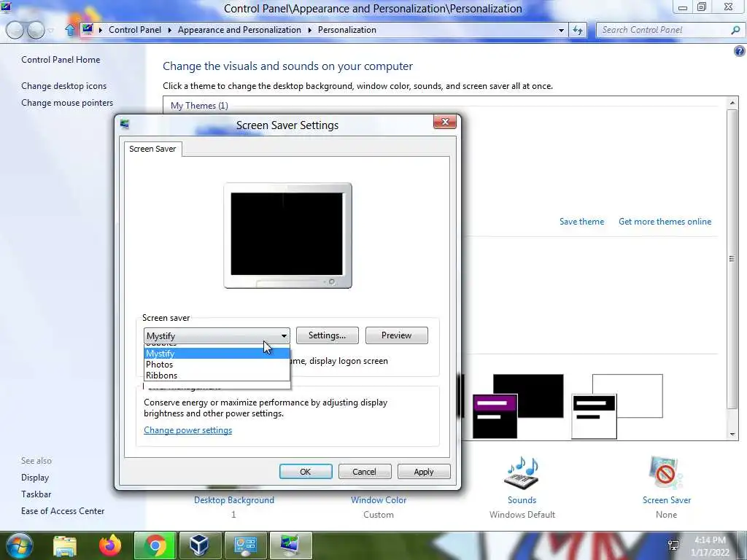Screen dimensions: 747x560
Task: Launch Google Chrome from the taskbar
Action: [155, 545]
